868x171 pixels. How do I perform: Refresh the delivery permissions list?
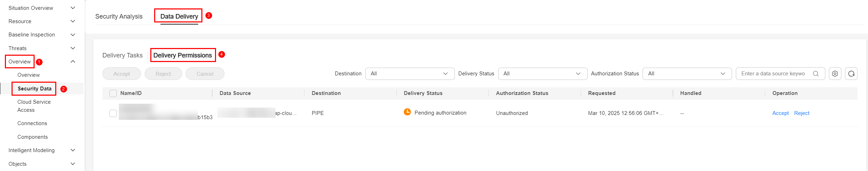(x=851, y=74)
